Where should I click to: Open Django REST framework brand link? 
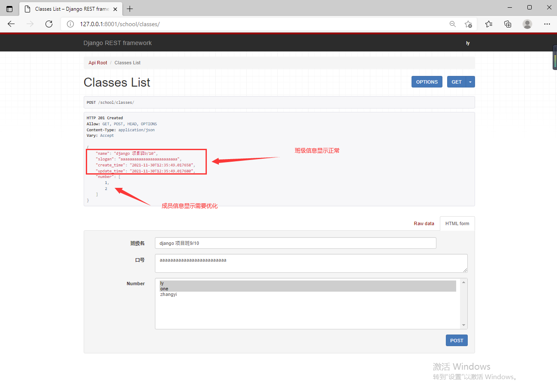[118, 43]
